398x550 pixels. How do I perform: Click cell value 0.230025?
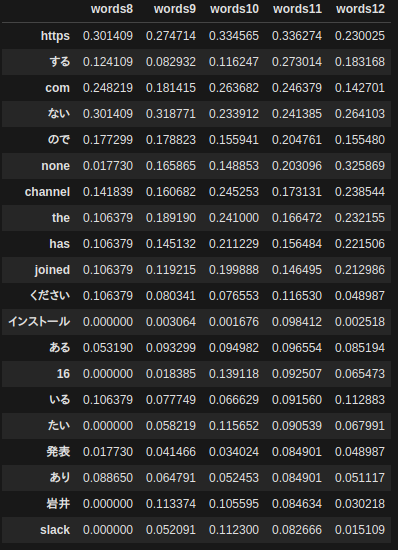point(360,36)
